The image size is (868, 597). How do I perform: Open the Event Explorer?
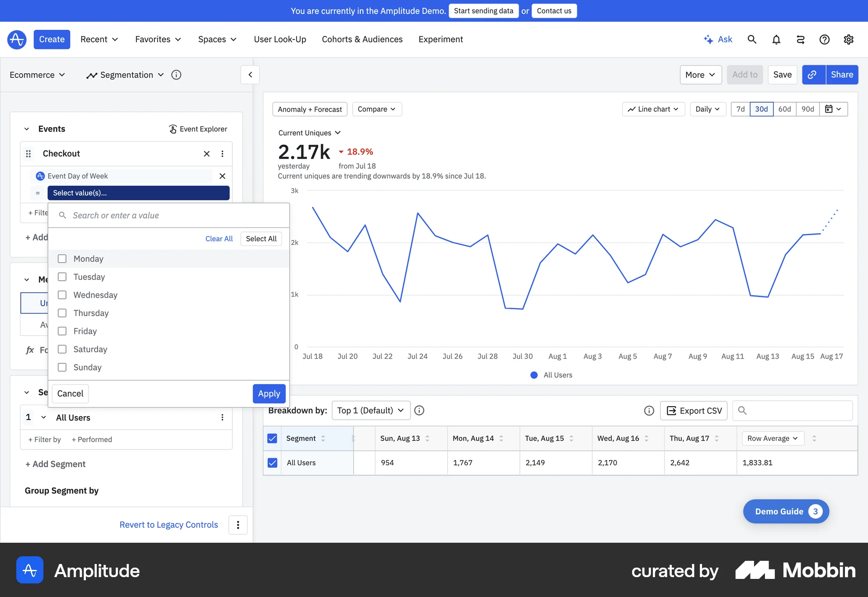tap(198, 129)
